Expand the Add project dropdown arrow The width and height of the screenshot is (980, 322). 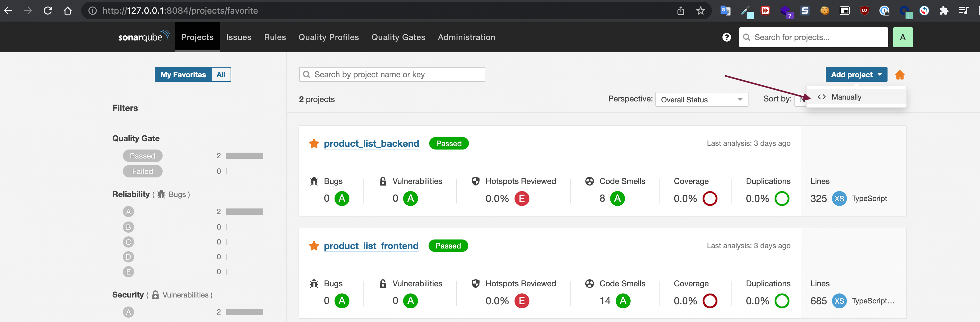(880, 74)
